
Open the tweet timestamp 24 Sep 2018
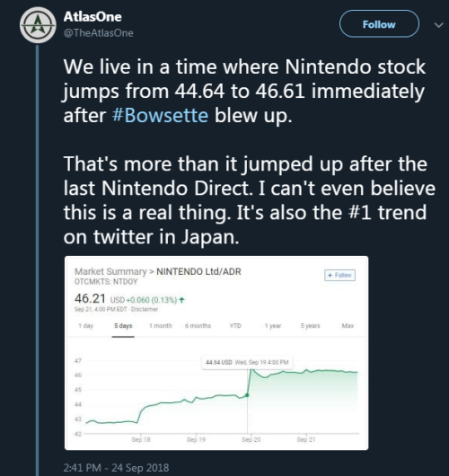116,468
